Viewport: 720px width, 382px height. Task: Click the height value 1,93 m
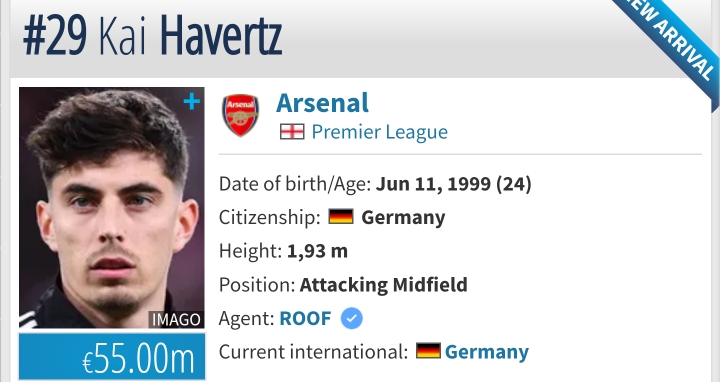(x=317, y=251)
